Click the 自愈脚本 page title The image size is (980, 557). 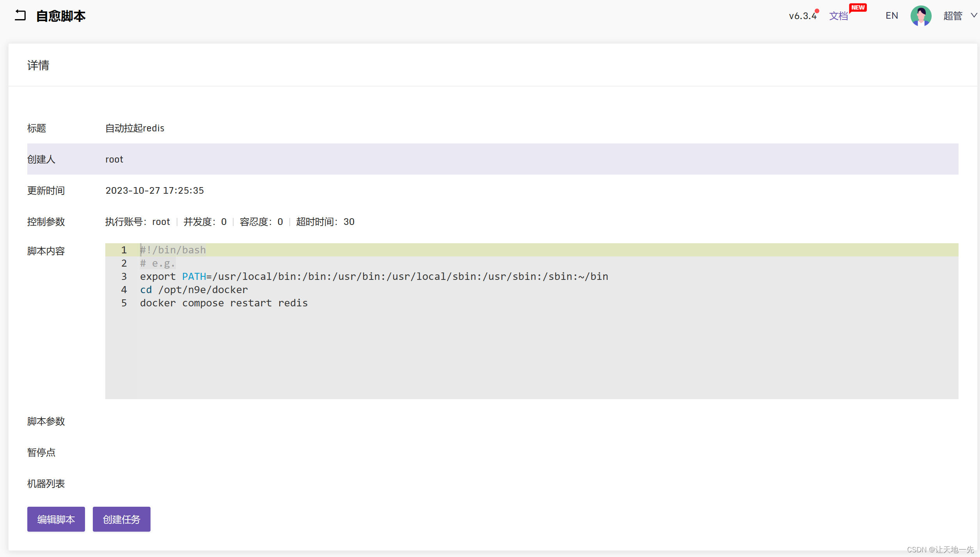click(61, 16)
